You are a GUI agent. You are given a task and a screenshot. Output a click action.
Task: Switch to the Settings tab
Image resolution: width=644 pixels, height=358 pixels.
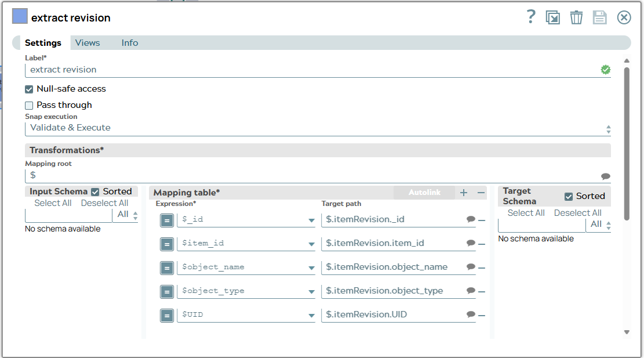[43, 43]
